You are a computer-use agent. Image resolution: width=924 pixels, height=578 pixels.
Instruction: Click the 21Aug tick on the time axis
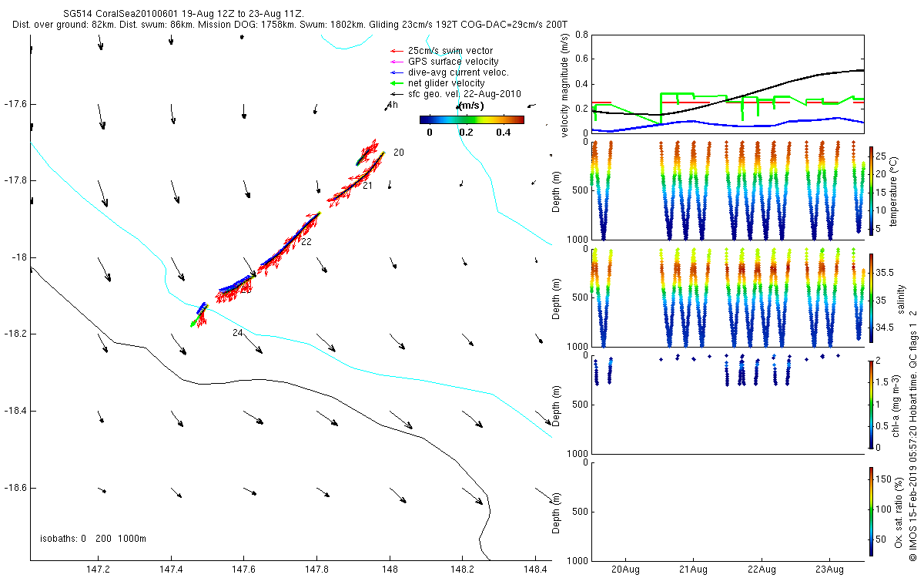[693, 570]
